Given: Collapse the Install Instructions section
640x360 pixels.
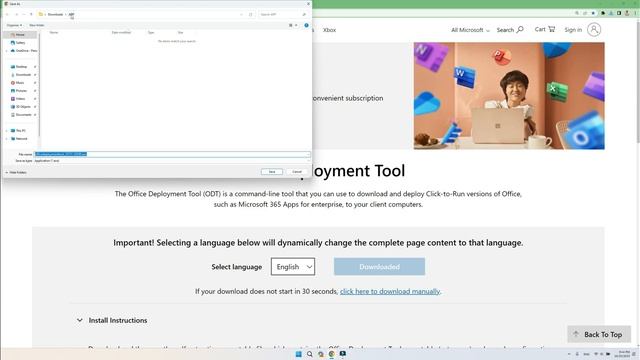Looking at the screenshot, I should pos(80,320).
